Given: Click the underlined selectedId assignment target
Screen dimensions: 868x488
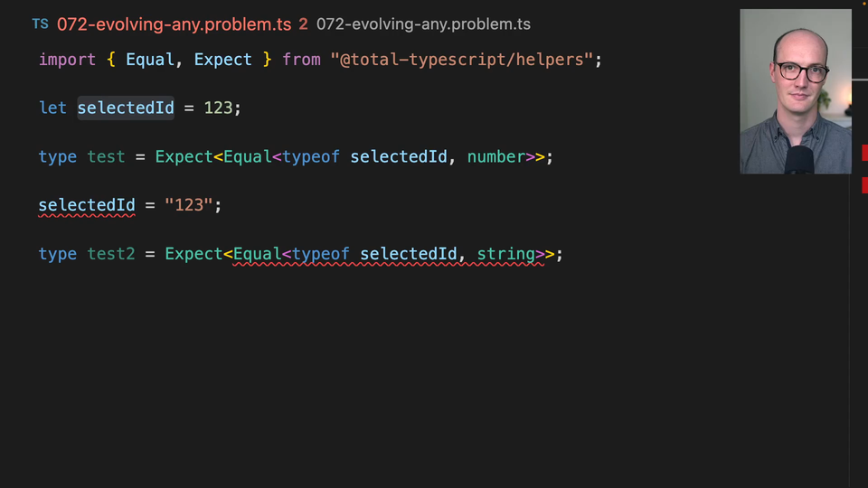Looking at the screenshot, I should (x=87, y=206).
